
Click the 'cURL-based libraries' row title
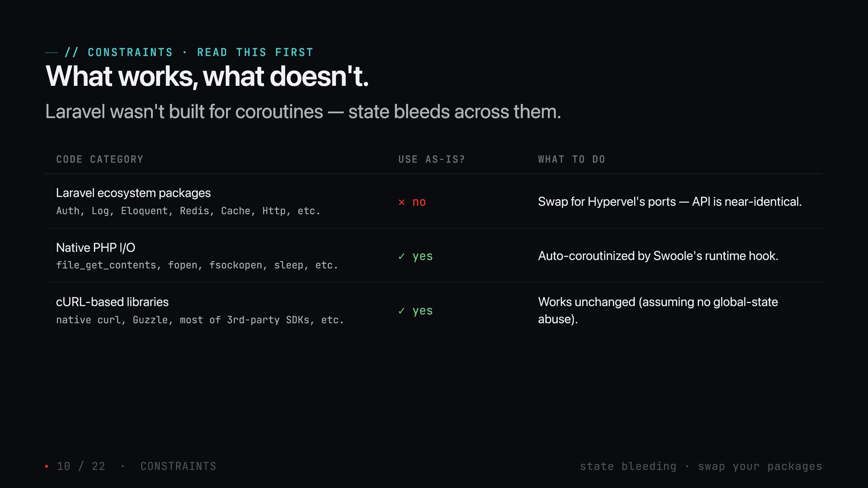point(112,302)
